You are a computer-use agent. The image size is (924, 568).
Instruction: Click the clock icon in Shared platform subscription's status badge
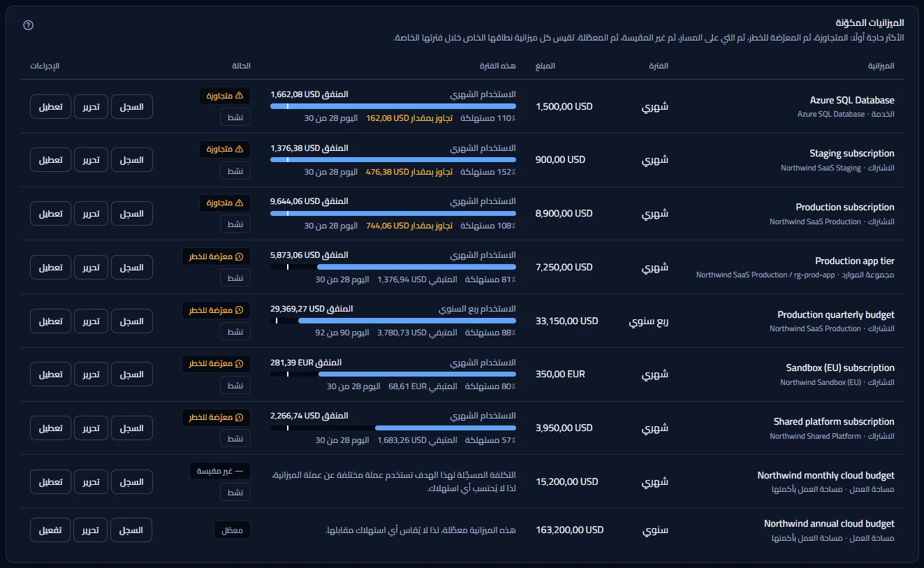click(x=239, y=418)
